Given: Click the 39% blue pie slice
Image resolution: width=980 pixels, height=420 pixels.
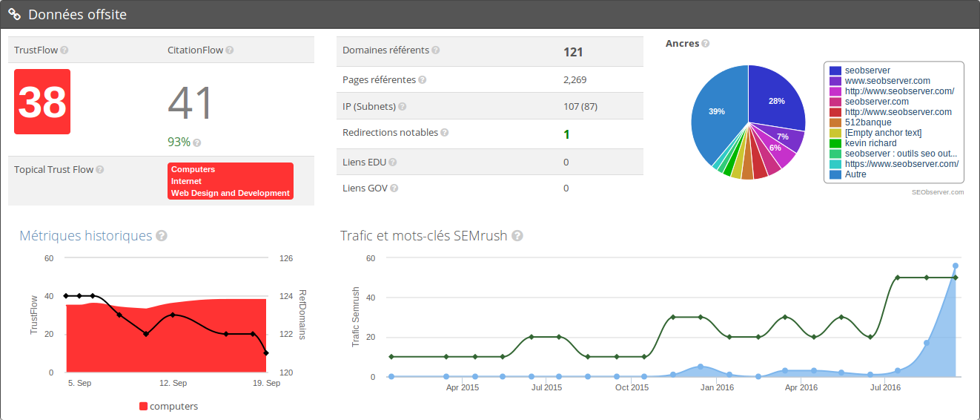Looking at the screenshot, I should click(715, 111).
